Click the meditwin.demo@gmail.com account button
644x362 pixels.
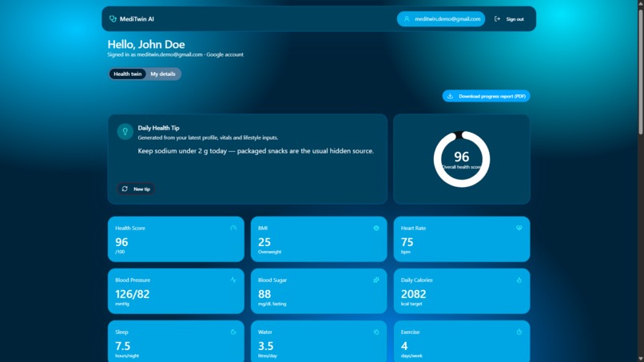point(441,19)
